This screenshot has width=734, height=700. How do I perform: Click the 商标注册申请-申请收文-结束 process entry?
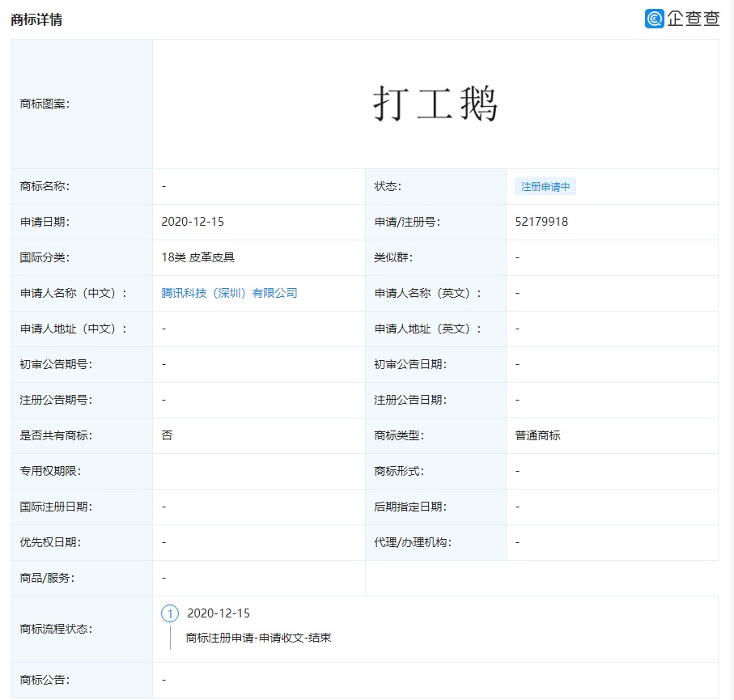tap(258, 638)
